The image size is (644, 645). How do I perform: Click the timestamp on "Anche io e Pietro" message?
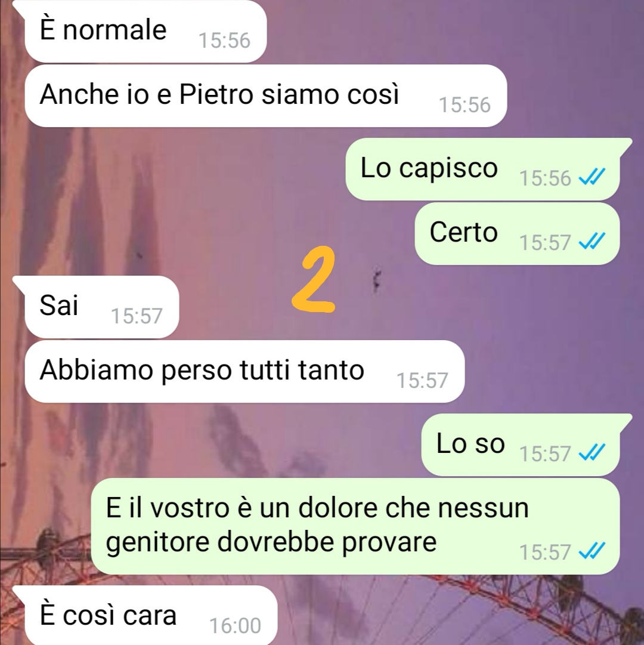click(x=465, y=104)
